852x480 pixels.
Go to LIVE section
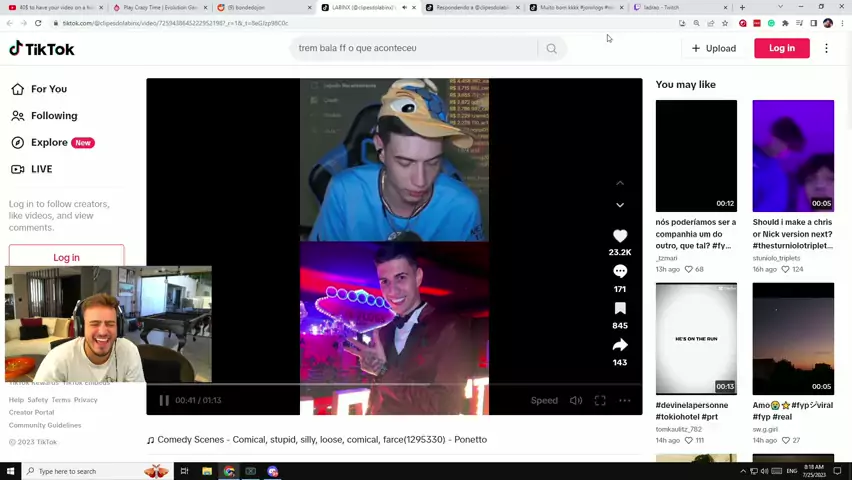tap(41, 169)
